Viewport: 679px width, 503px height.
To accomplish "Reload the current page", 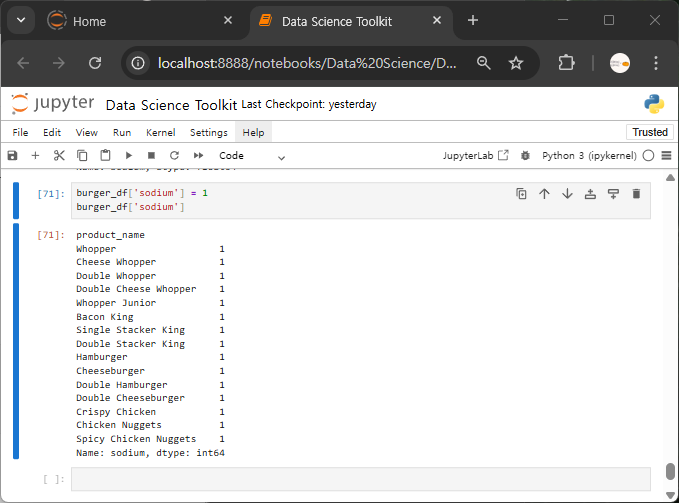I will pos(95,63).
